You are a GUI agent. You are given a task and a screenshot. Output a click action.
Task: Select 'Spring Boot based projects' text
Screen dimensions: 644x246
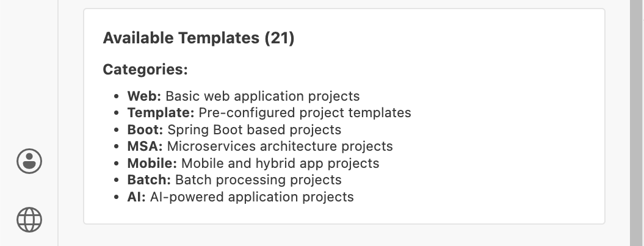point(254,130)
